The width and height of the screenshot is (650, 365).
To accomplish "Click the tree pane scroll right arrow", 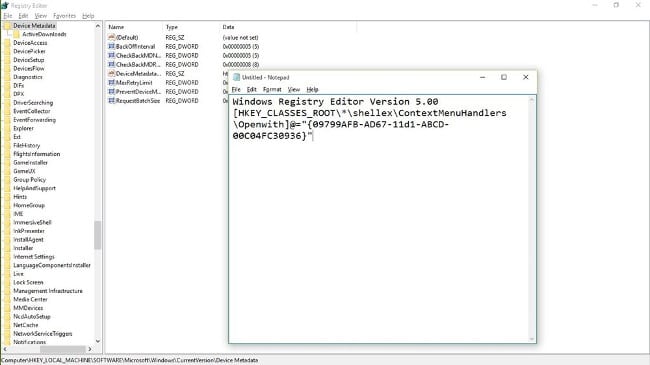I will tap(90, 349).
